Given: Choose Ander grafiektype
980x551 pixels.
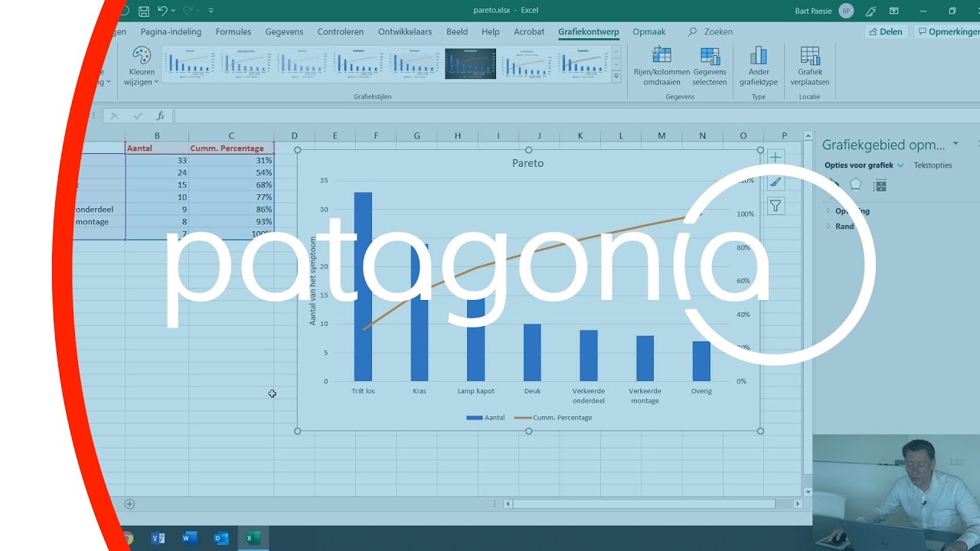Looking at the screenshot, I should [x=758, y=66].
